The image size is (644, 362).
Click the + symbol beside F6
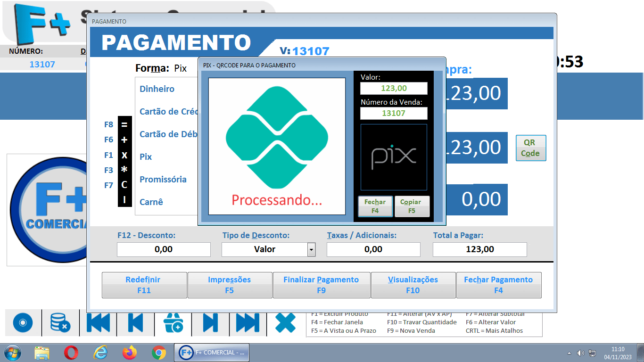124,140
